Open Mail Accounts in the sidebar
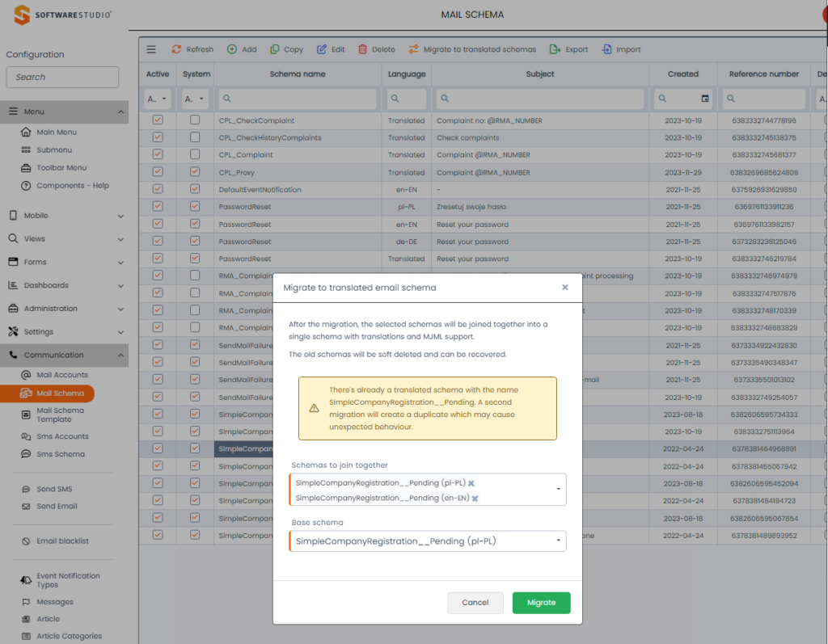Viewport: 828px width, 644px height. (x=61, y=375)
